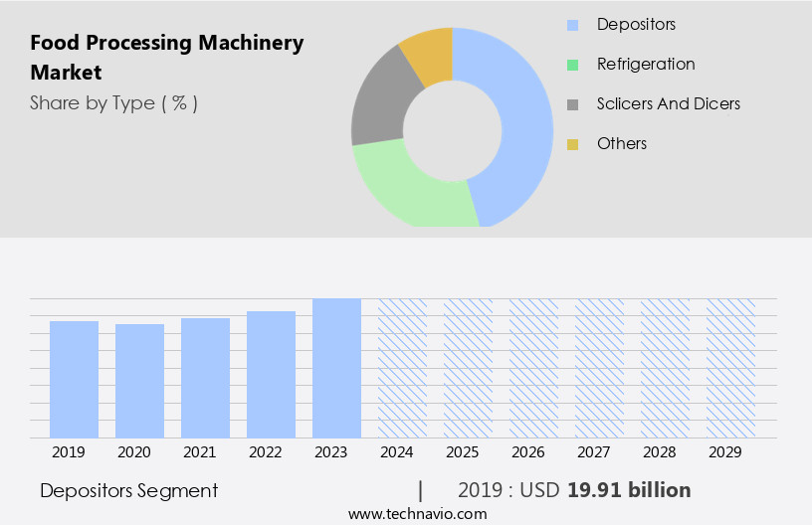Click the 2029 year axis label
The image size is (812, 525).
[730, 452]
